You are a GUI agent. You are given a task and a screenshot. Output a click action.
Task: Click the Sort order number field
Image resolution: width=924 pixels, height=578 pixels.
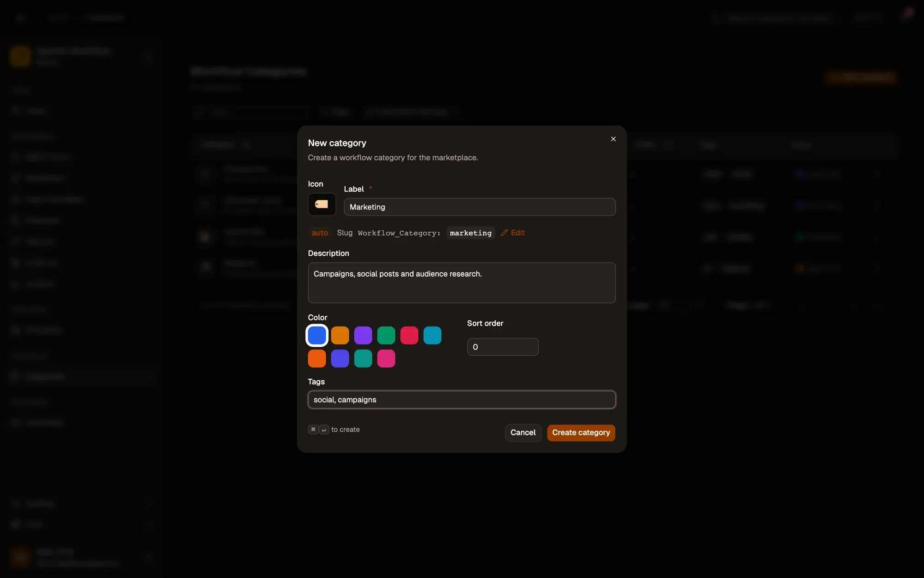(503, 347)
